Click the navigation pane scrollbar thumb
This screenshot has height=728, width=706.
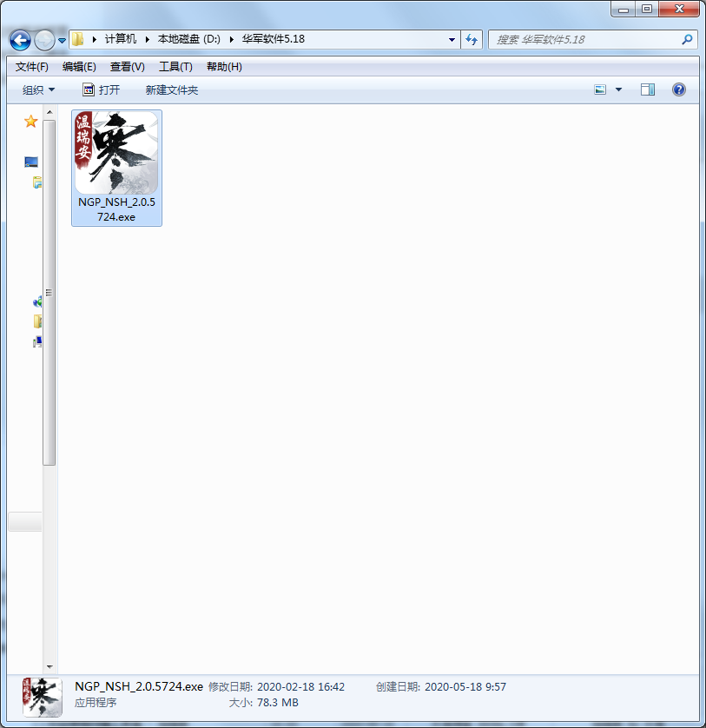coord(49,293)
